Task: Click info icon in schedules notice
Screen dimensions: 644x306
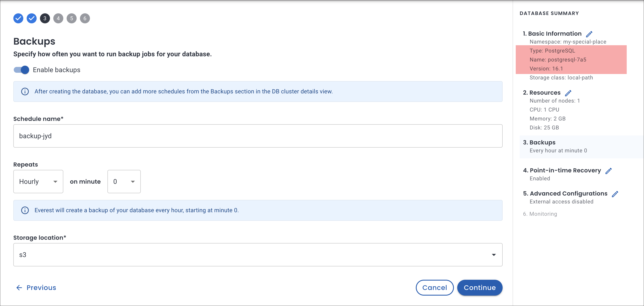Action: tap(25, 91)
